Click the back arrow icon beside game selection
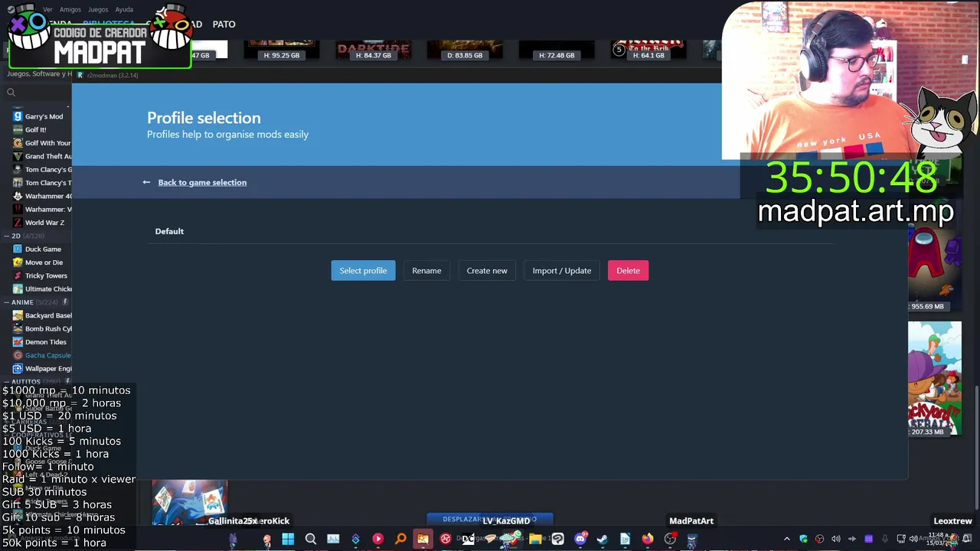The width and height of the screenshot is (980, 551). [146, 182]
